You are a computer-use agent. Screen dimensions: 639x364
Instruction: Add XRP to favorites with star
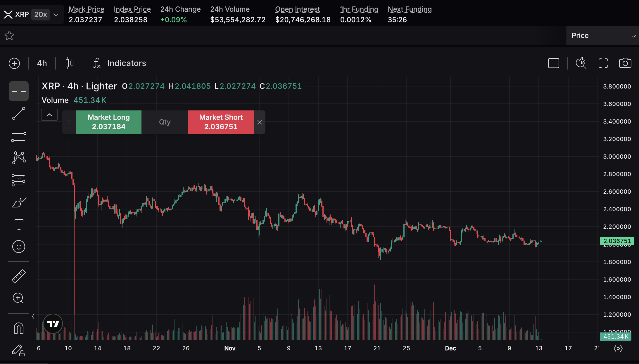point(9,36)
